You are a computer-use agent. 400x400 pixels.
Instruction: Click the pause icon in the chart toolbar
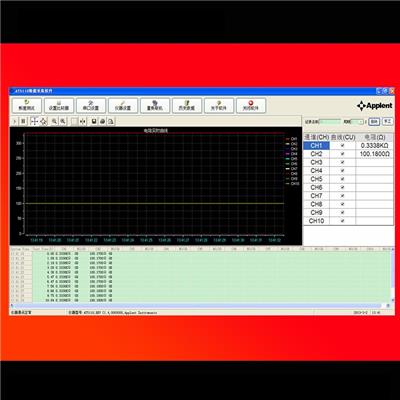point(23,122)
